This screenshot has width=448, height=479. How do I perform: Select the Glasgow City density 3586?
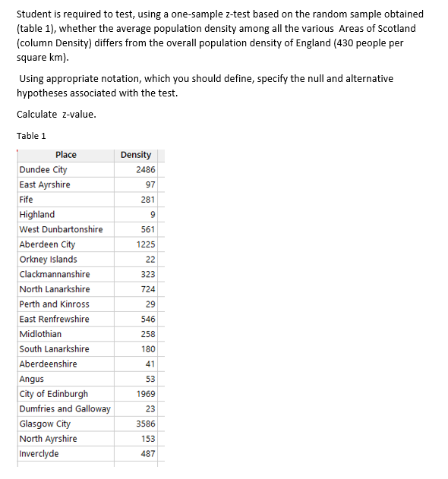click(x=146, y=424)
